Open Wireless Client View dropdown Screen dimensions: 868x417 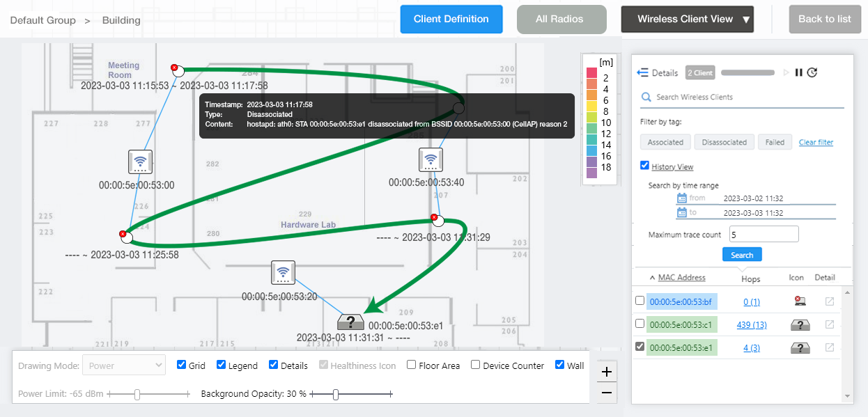[x=687, y=19]
